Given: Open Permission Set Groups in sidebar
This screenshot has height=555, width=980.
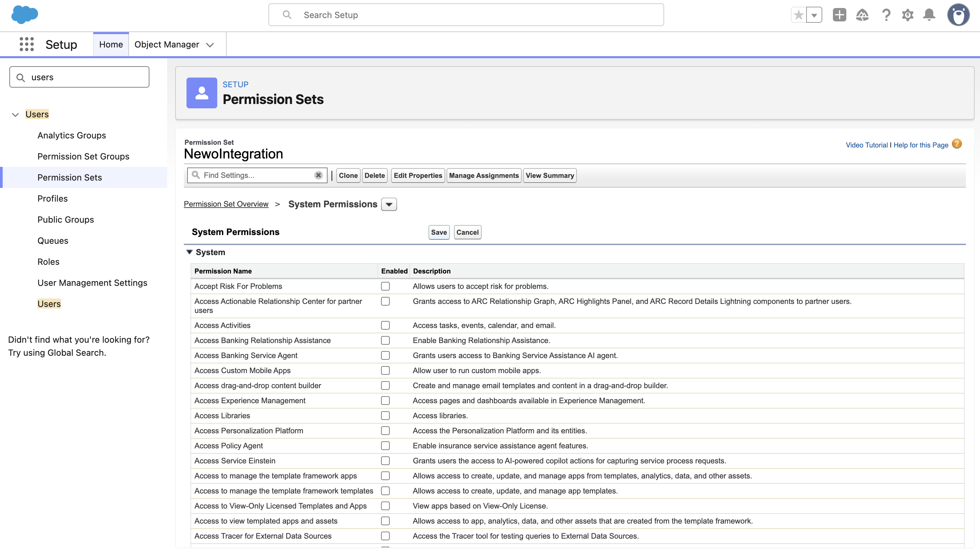Looking at the screenshot, I should (x=84, y=156).
